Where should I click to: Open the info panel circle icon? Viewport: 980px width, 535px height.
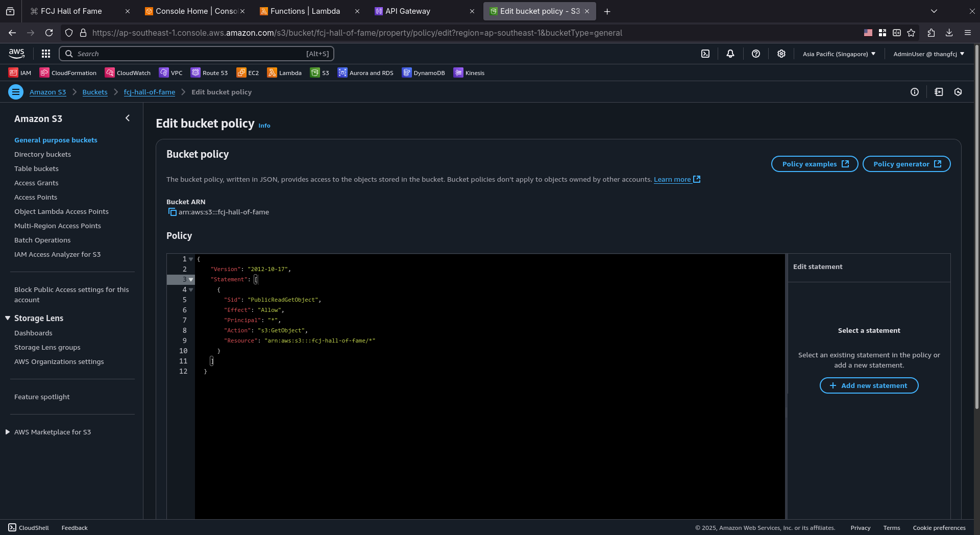(x=915, y=92)
